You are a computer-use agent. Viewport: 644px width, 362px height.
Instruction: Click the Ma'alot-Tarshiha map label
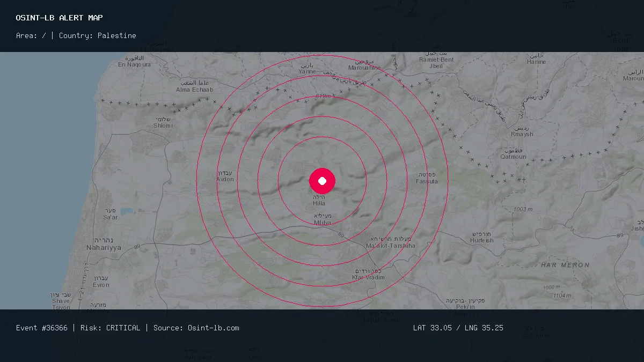(x=390, y=242)
